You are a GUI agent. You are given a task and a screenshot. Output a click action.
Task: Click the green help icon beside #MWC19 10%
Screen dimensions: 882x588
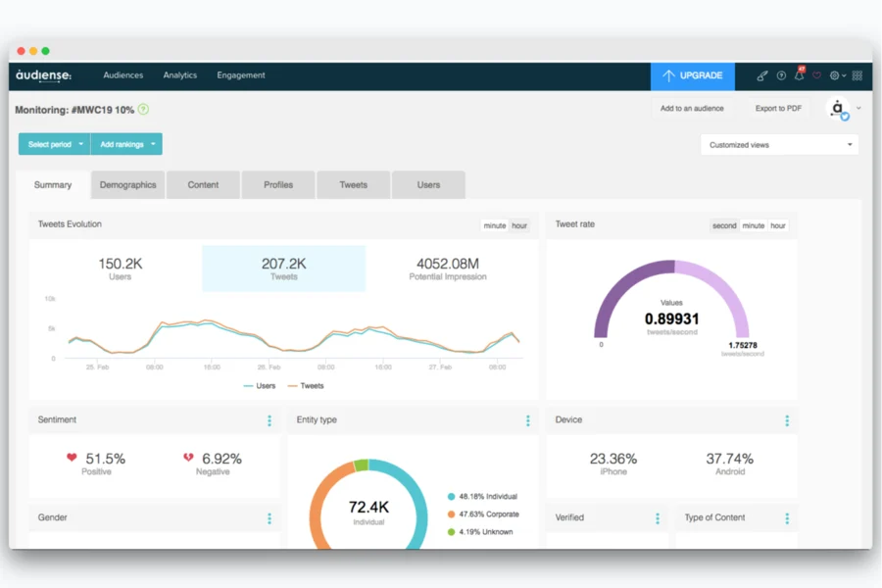[x=143, y=109]
